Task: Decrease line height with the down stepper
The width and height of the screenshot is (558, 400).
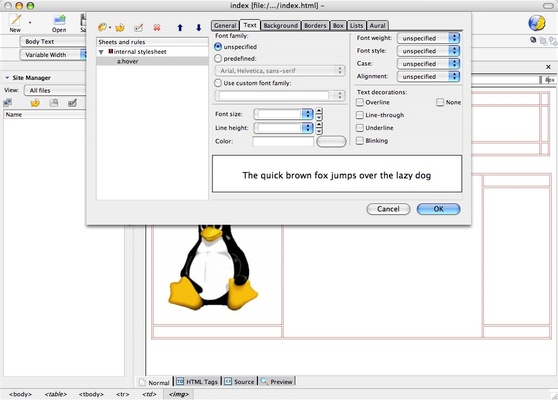Action: coord(319,131)
